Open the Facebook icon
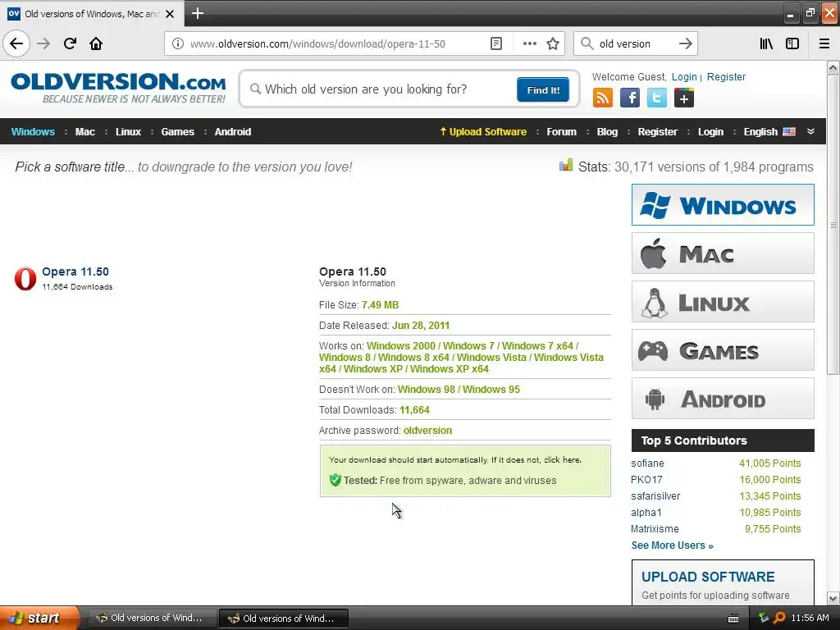The width and height of the screenshot is (840, 630). pos(630,98)
